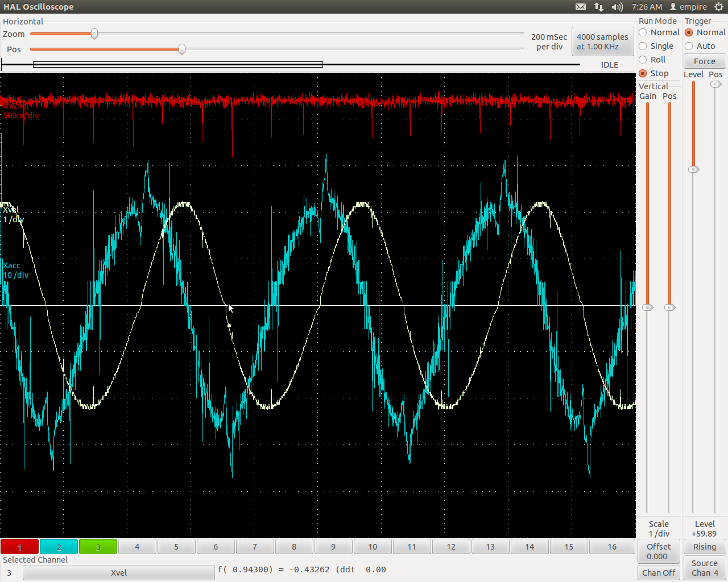Select Auto trigger mode
The image size is (728, 582).
click(x=689, y=46)
